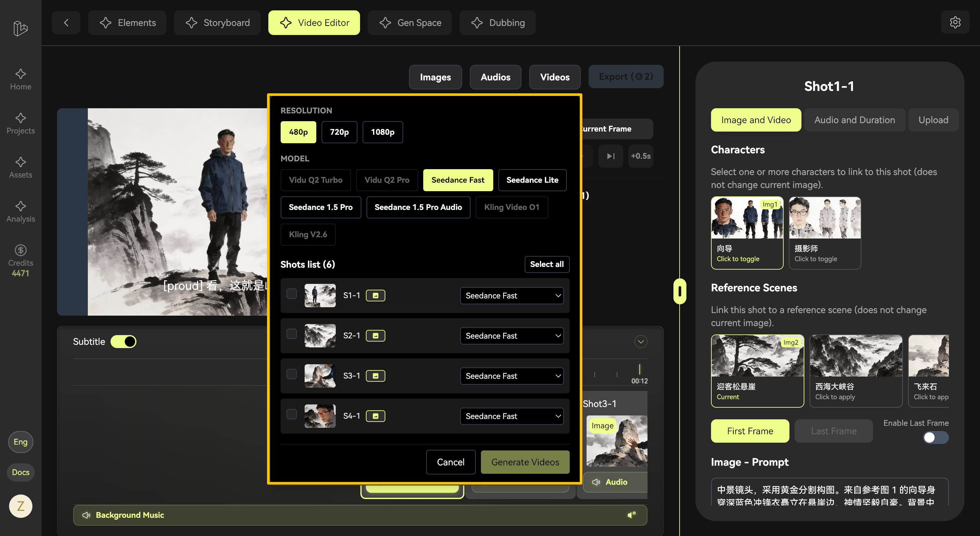Click the +0.5s step button

tap(641, 156)
